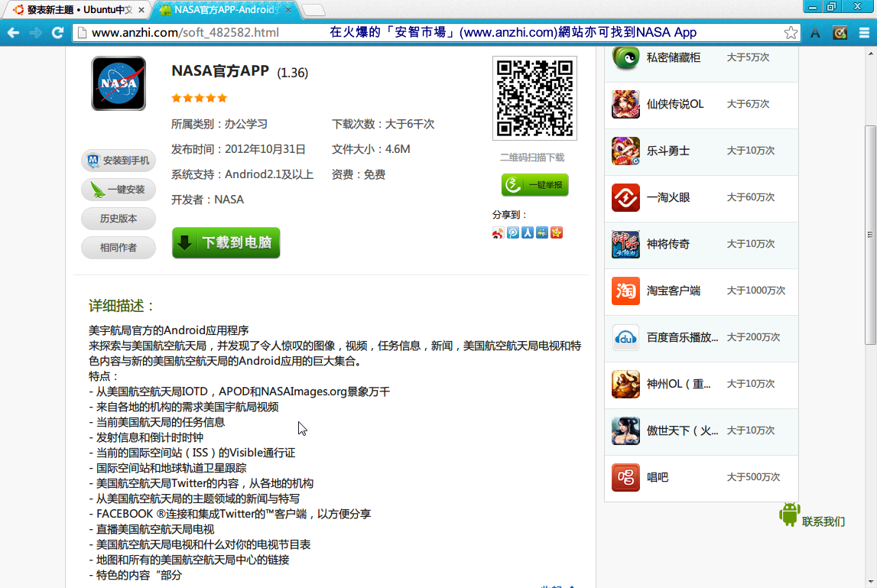The height and width of the screenshot is (588, 877).
Task: Click the 详细描述： heading
Action: click(x=122, y=305)
